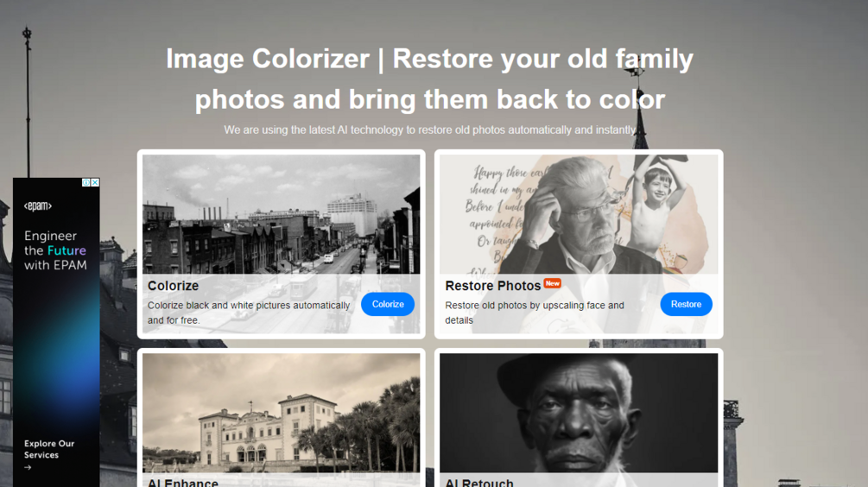Click the arrow icon under Explore Our Services
Viewport: 868px width, 487px height.
(x=28, y=468)
